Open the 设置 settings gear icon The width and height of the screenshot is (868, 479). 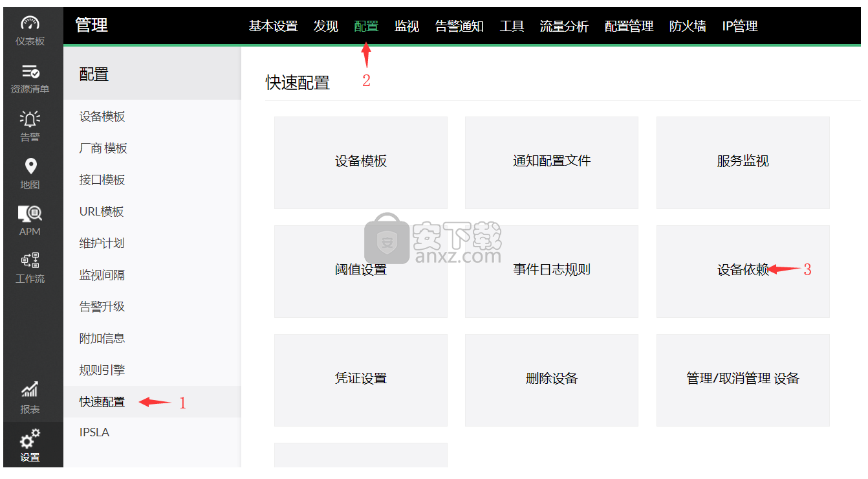[30, 438]
